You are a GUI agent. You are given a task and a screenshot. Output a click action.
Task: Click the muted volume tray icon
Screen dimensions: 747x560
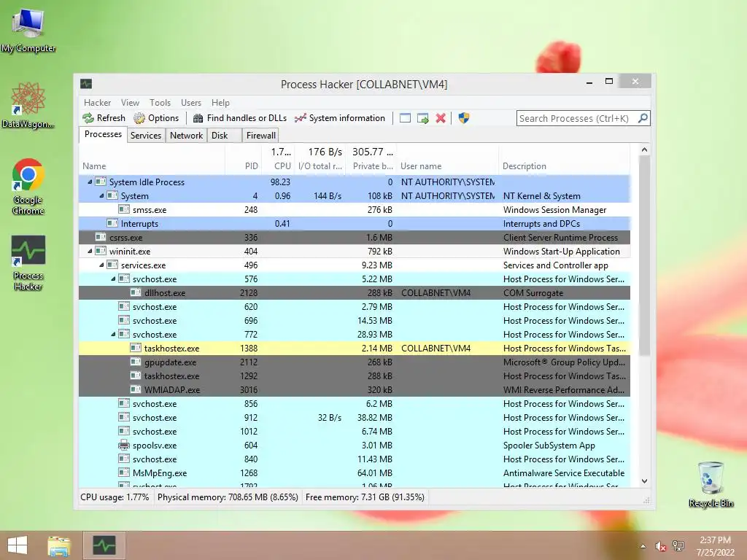tap(661, 546)
